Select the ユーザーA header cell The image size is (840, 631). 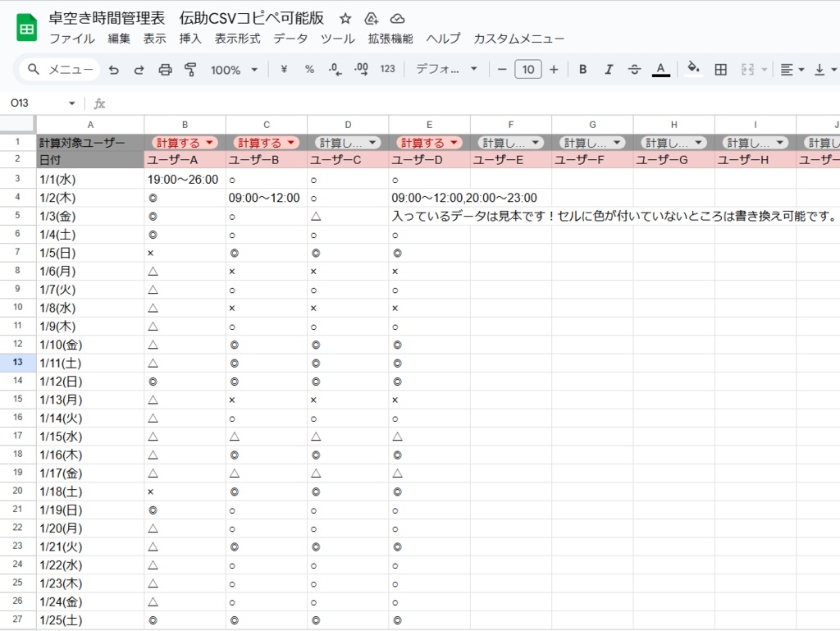[x=185, y=160]
